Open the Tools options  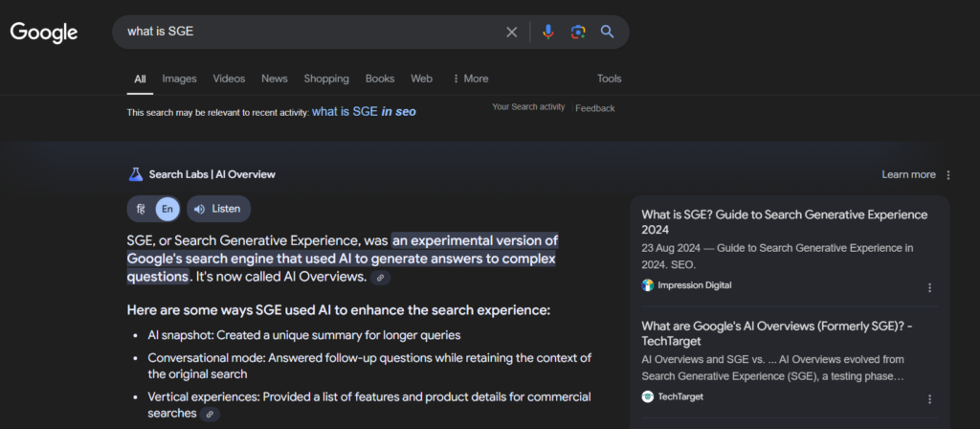[x=609, y=79]
